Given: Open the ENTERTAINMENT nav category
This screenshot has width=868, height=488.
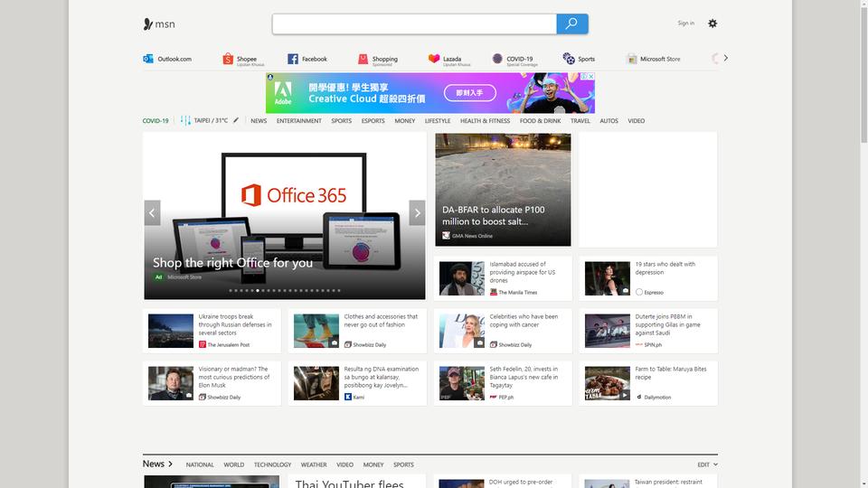Looking at the screenshot, I should 299,120.
